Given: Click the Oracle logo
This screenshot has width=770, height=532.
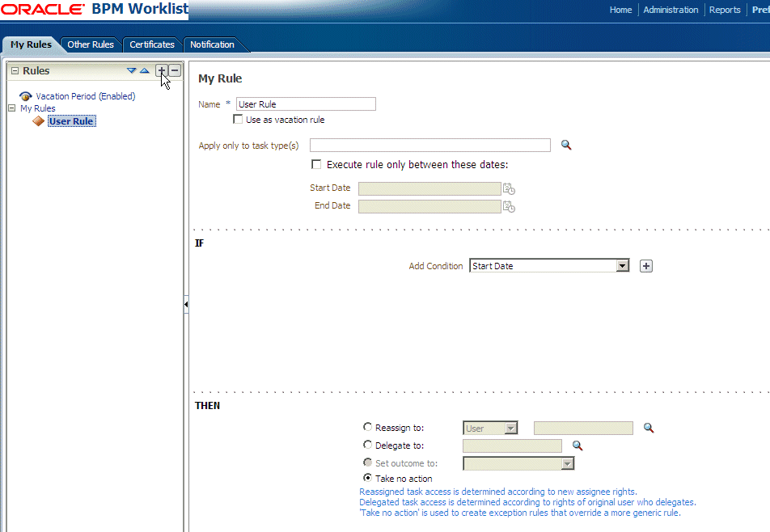Looking at the screenshot, I should (x=43, y=9).
